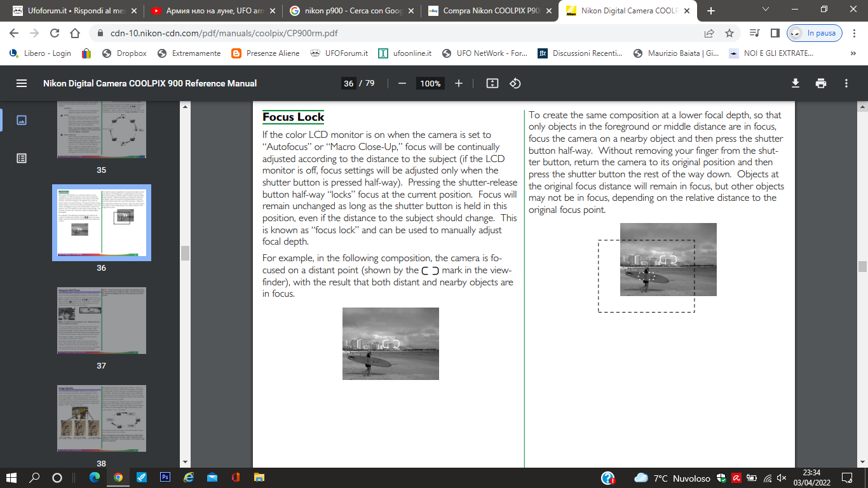Open the ufoonline.it bookmark
The height and width of the screenshot is (488, 868).
pyautogui.click(x=405, y=53)
